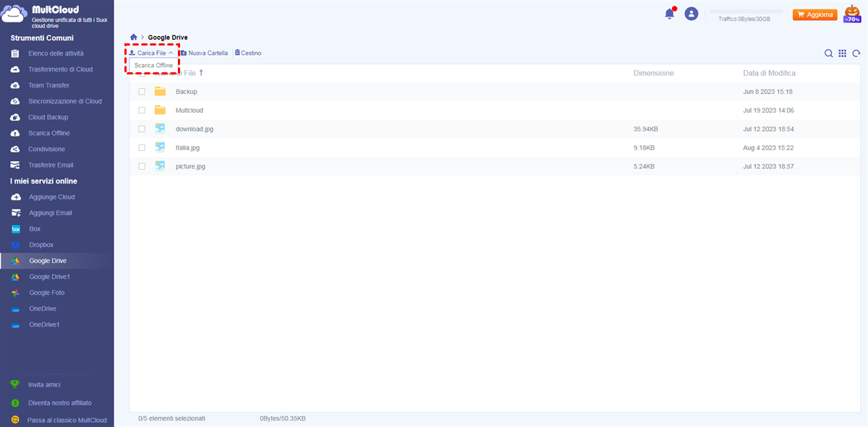This screenshot has height=427, width=868.
Task: Click the Dimensioine column header
Action: click(653, 73)
